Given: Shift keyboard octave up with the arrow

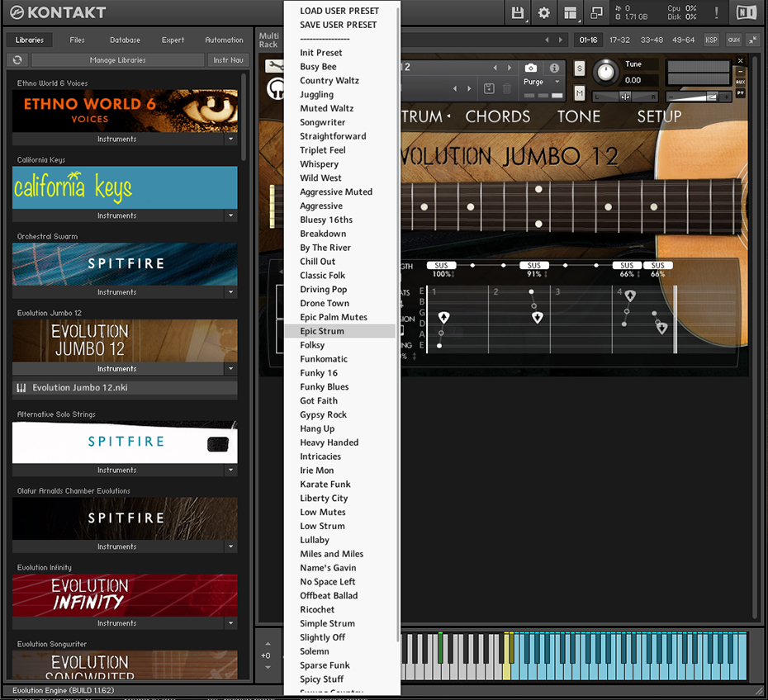Looking at the screenshot, I should (x=268, y=644).
